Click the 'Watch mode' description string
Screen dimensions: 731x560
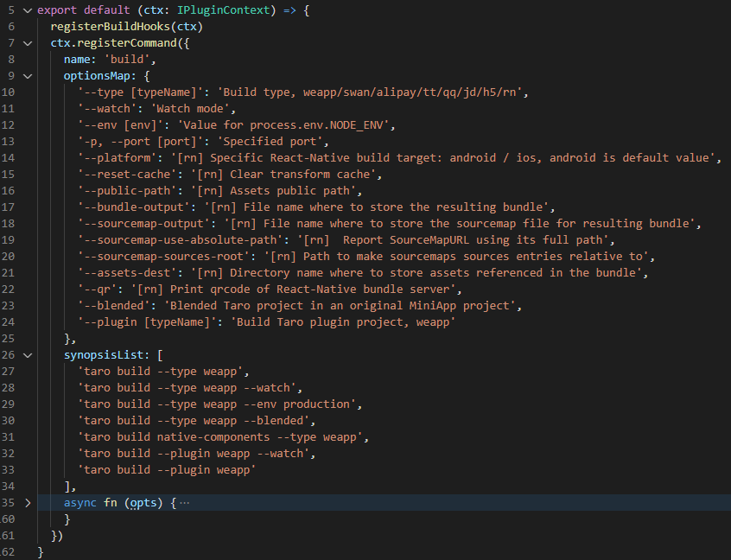(x=190, y=109)
